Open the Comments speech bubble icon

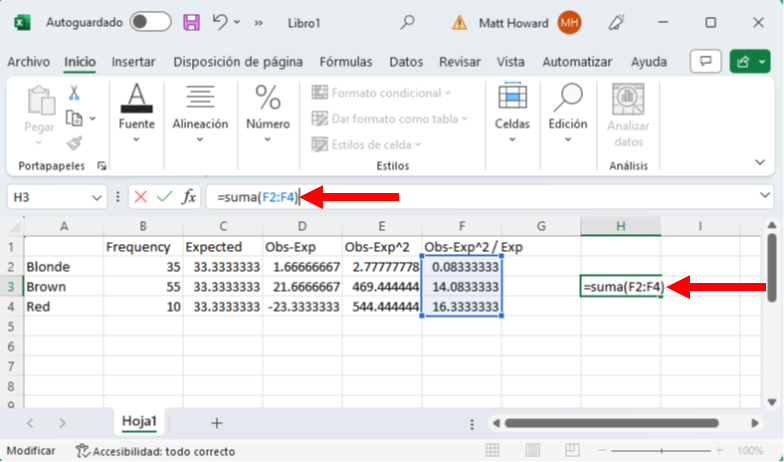706,62
